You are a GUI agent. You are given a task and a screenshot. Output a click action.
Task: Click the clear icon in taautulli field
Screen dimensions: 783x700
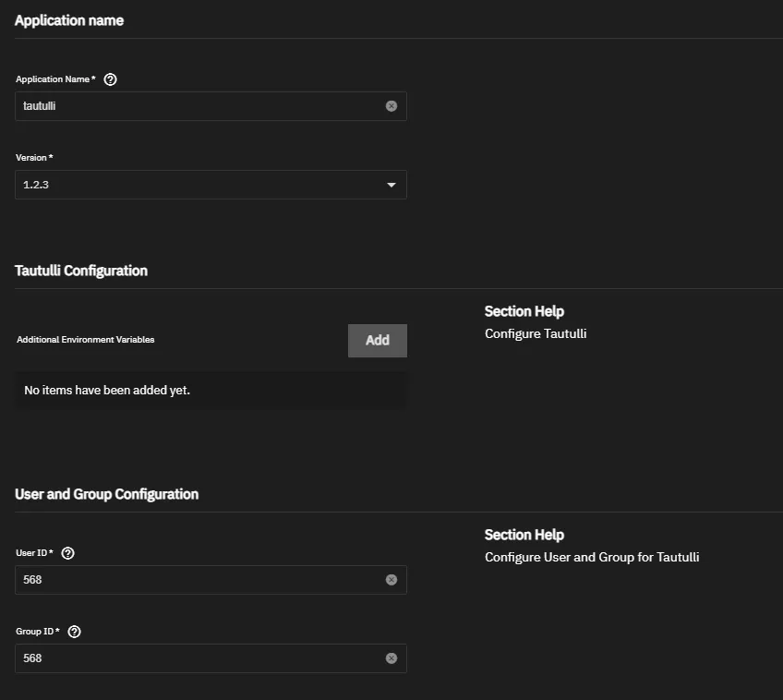pyautogui.click(x=391, y=105)
